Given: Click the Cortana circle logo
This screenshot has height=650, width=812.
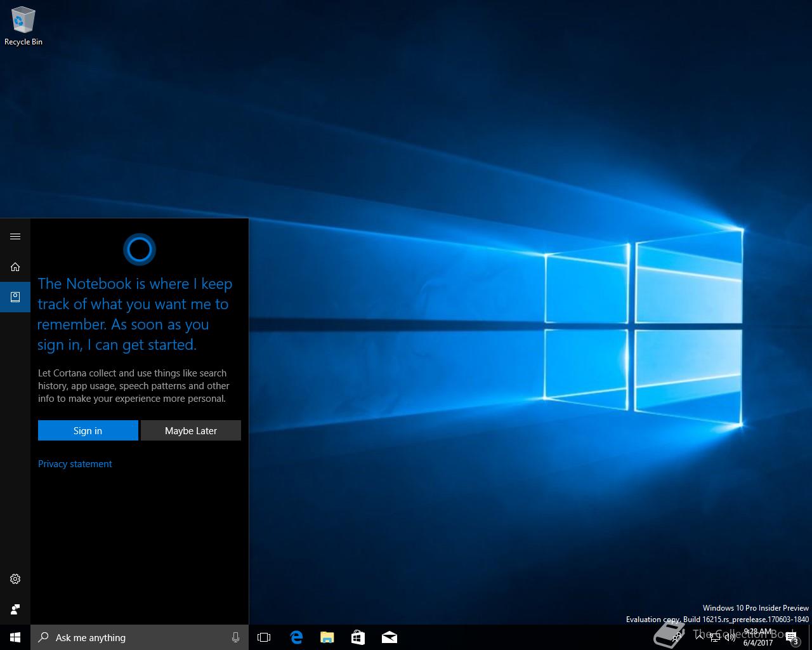Looking at the screenshot, I should tap(140, 249).
